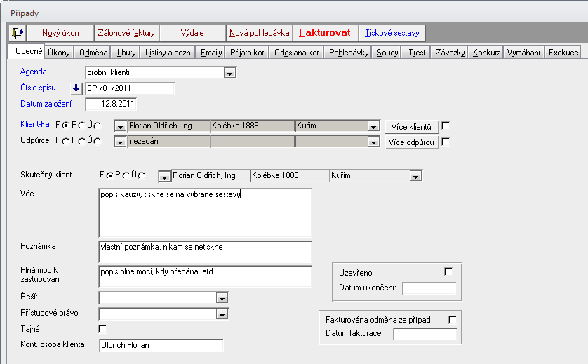Image resolution: width=588 pixels, height=364 pixels.
Task: Expand the Řeší dropdown
Action: tap(222, 298)
